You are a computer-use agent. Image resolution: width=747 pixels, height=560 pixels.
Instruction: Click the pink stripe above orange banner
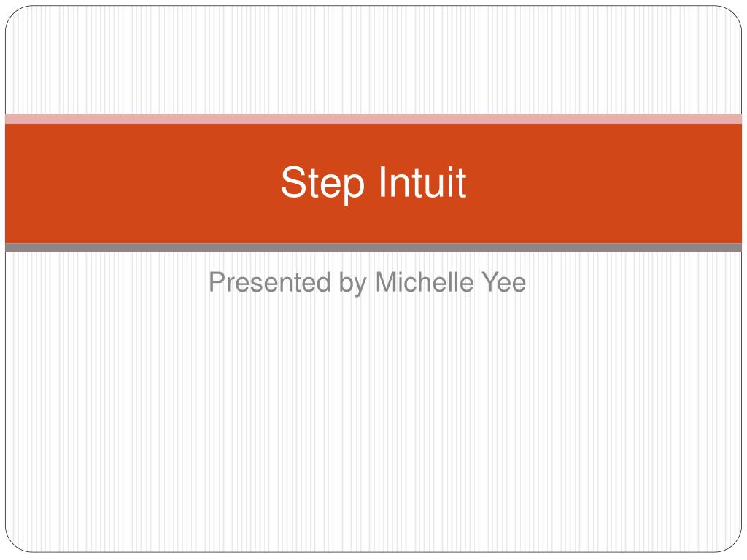373,119
